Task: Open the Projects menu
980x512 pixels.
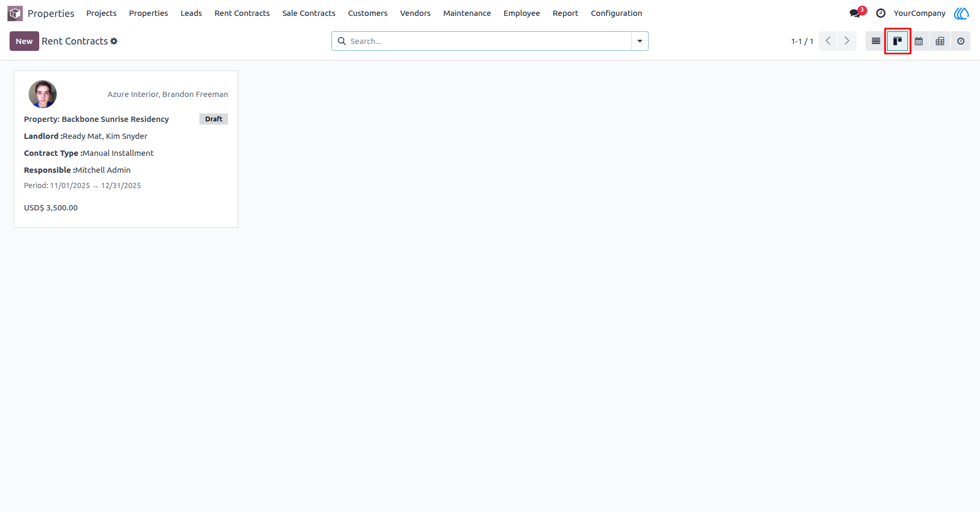Action: (101, 13)
